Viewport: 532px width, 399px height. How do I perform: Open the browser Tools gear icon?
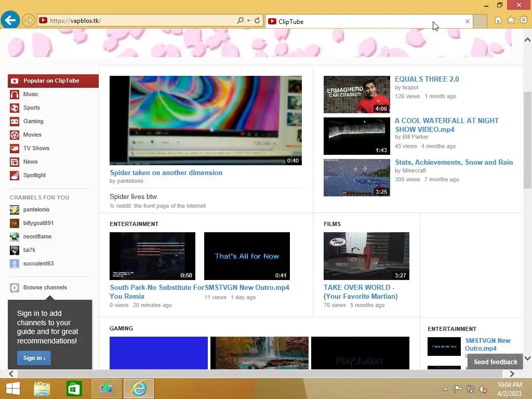(x=524, y=20)
